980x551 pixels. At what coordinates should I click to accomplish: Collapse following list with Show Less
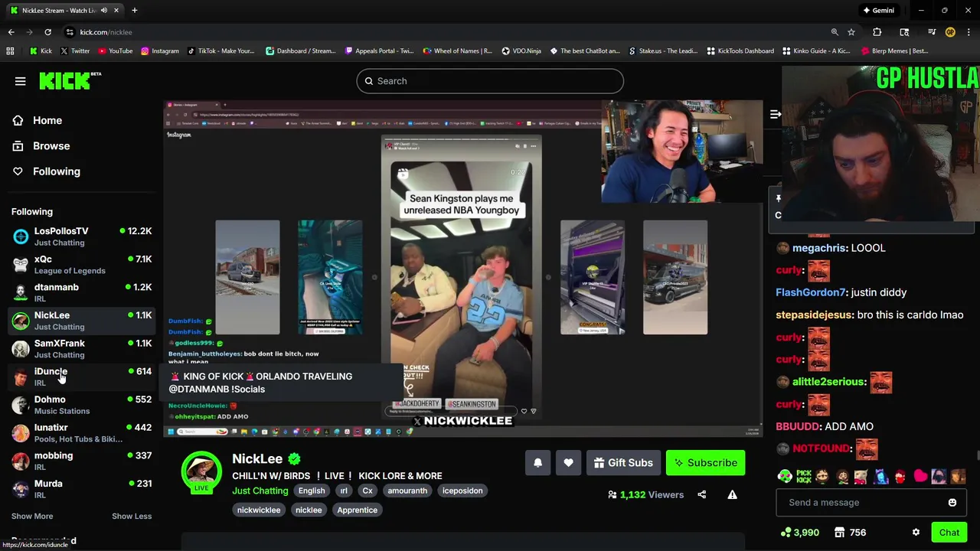point(132,516)
